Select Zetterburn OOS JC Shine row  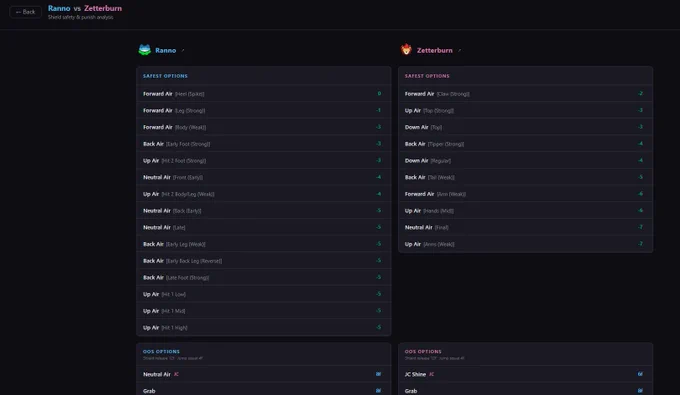(x=526, y=374)
